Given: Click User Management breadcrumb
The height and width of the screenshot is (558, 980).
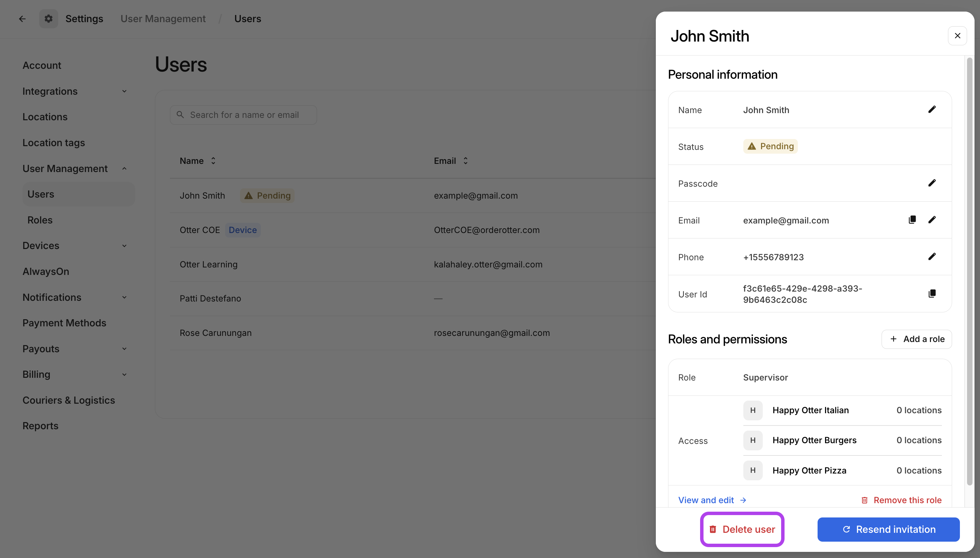Looking at the screenshot, I should pos(163,19).
